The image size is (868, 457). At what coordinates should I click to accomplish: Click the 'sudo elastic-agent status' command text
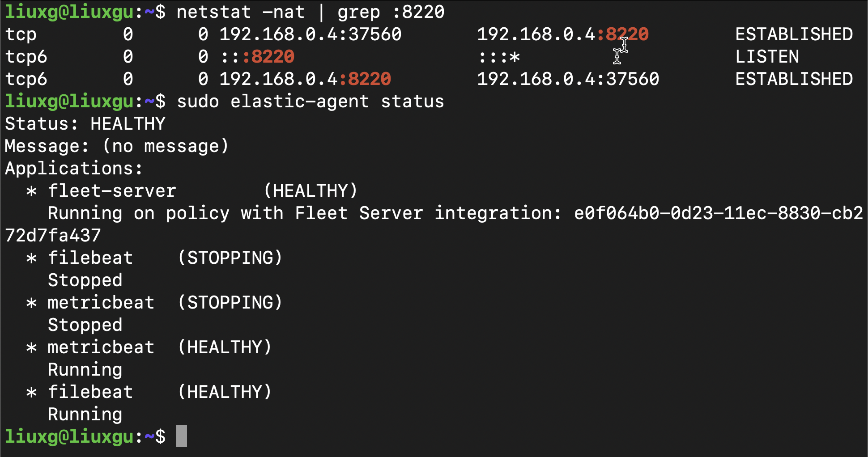tap(311, 102)
